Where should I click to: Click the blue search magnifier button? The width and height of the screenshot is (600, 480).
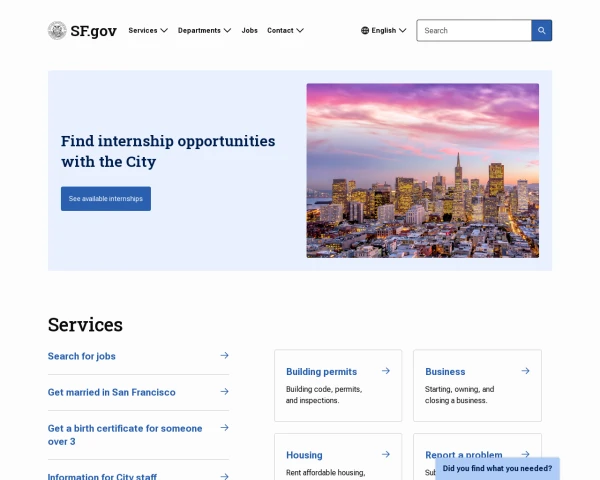pos(541,30)
